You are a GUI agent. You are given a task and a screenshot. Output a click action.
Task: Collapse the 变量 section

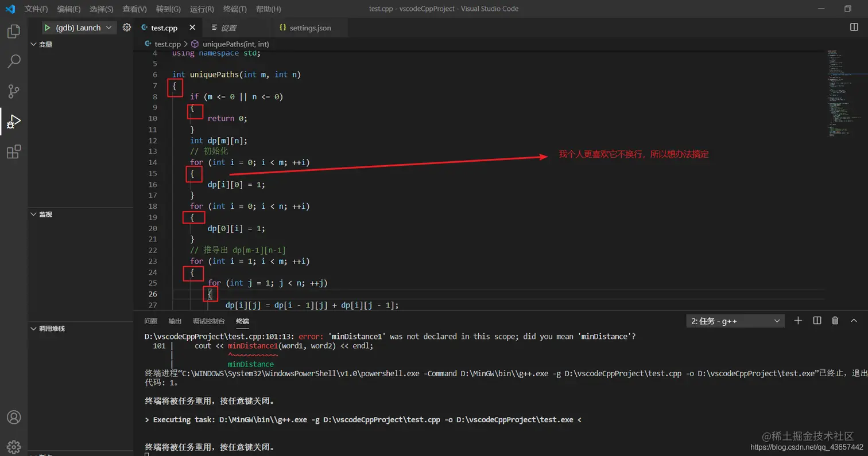click(x=80, y=44)
